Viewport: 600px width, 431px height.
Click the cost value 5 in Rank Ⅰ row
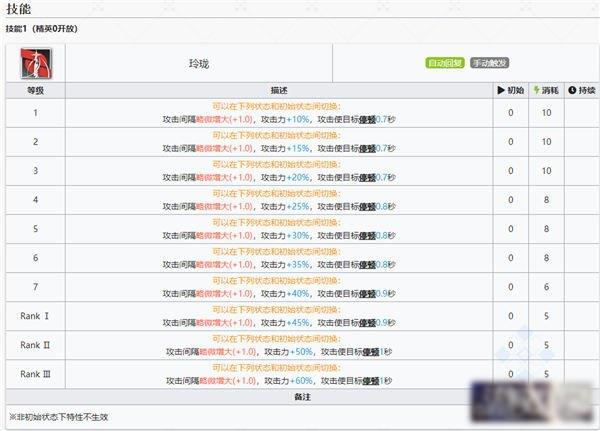click(546, 316)
